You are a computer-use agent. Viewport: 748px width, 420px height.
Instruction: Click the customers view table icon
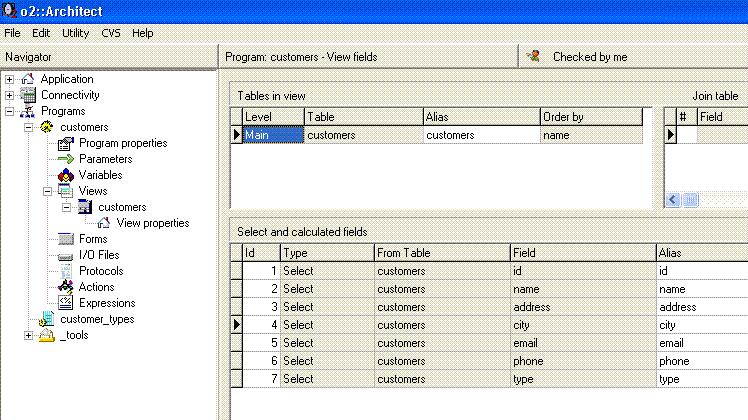85,207
